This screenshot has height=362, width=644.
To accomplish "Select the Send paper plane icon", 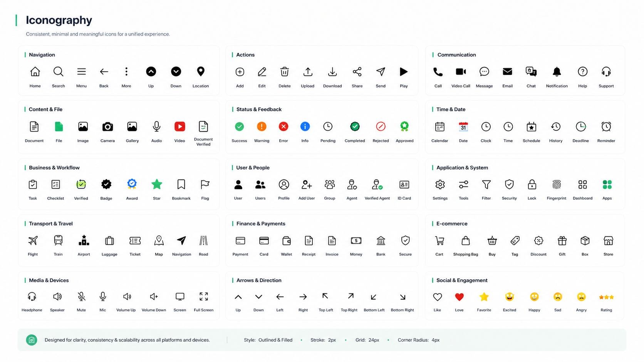I will click(x=381, y=72).
